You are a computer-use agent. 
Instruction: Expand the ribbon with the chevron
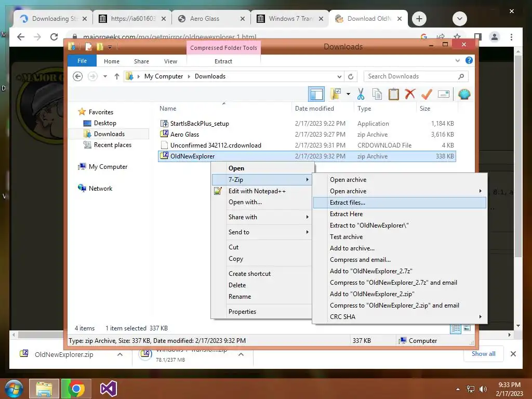pos(457,60)
